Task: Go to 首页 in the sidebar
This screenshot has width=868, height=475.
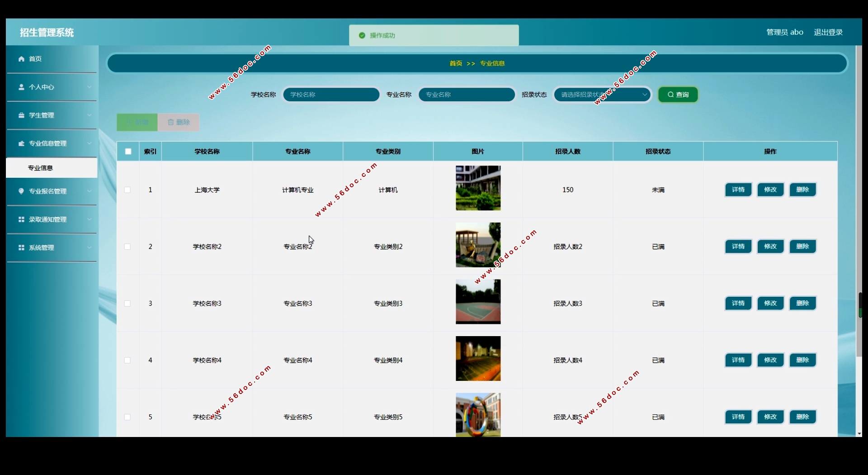Action: [x=52, y=59]
